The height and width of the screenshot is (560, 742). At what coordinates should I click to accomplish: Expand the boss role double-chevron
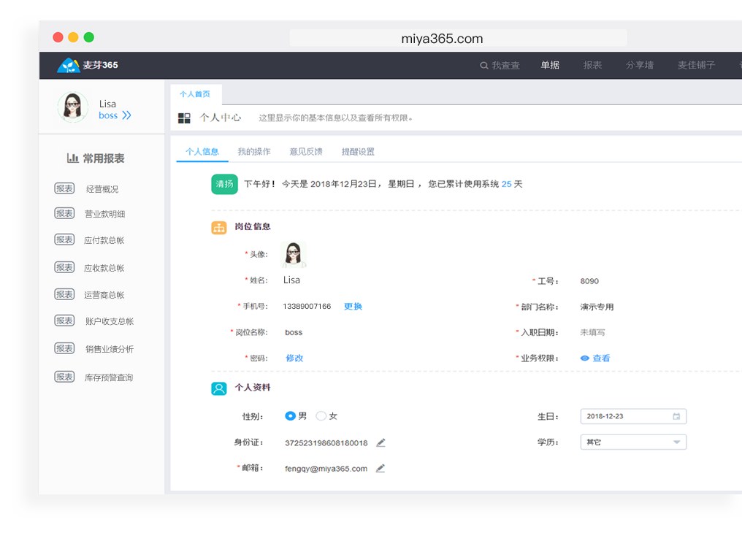click(126, 115)
